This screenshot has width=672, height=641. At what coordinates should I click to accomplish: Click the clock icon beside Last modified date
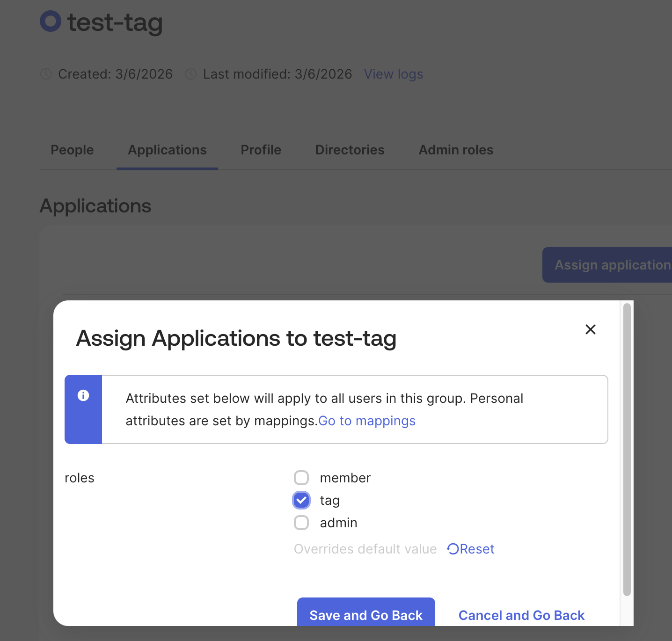190,74
